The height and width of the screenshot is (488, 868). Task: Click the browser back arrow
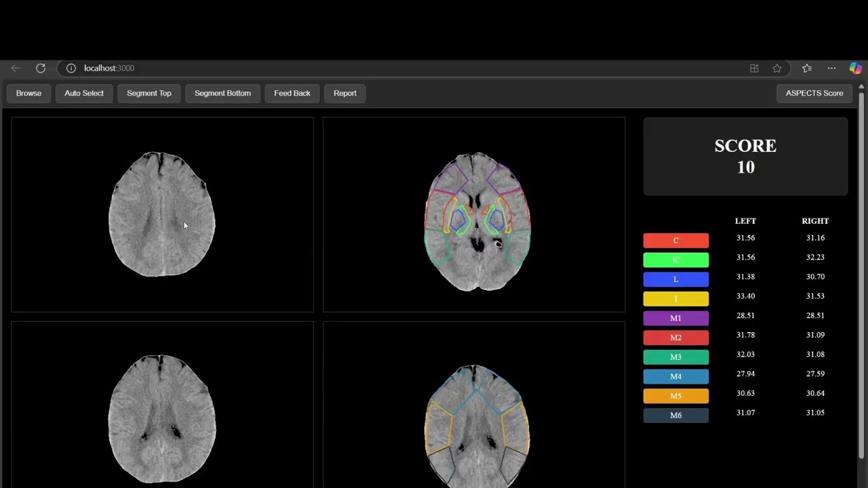16,68
